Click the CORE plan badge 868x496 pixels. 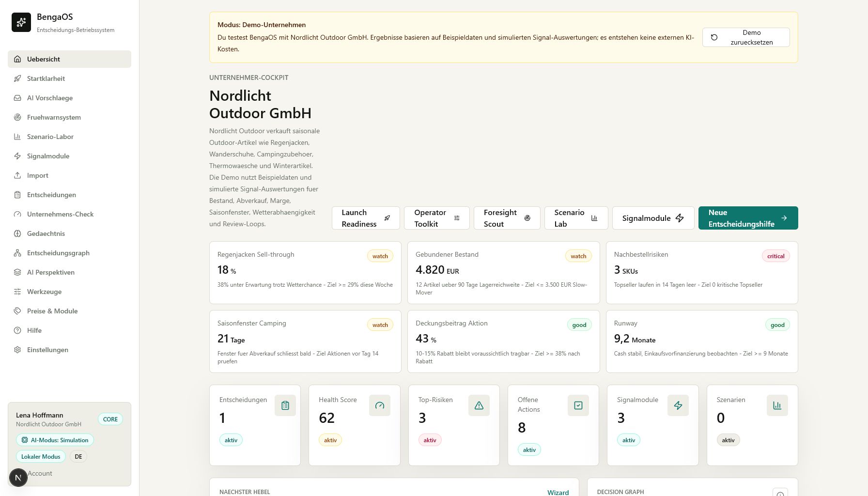coord(110,419)
